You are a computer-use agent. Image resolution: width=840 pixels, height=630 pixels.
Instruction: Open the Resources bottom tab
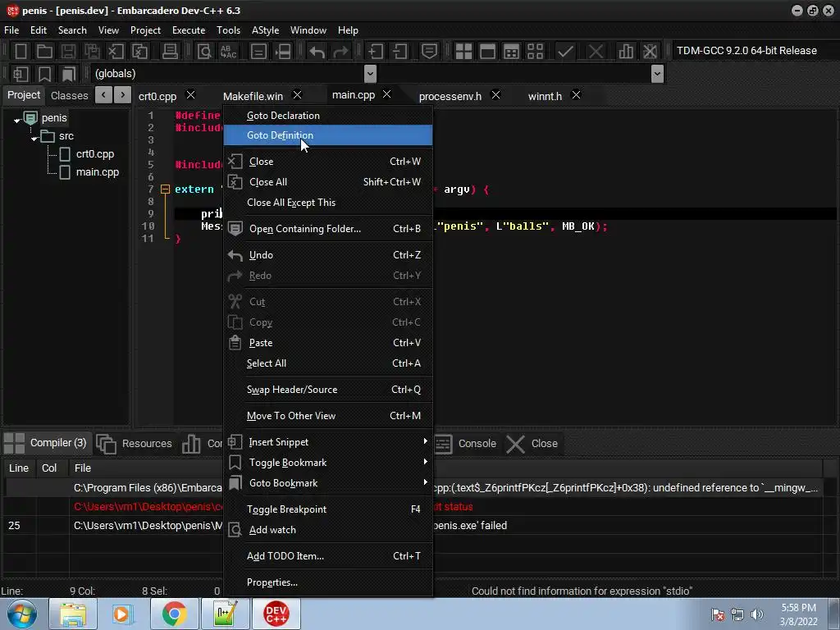pyautogui.click(x=135, y=444)
